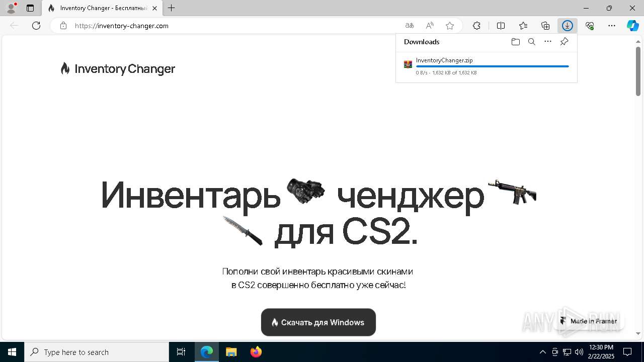Click the Made in Framer badge
This screenshot has height=362, width=644.
(x=589, y=321)
